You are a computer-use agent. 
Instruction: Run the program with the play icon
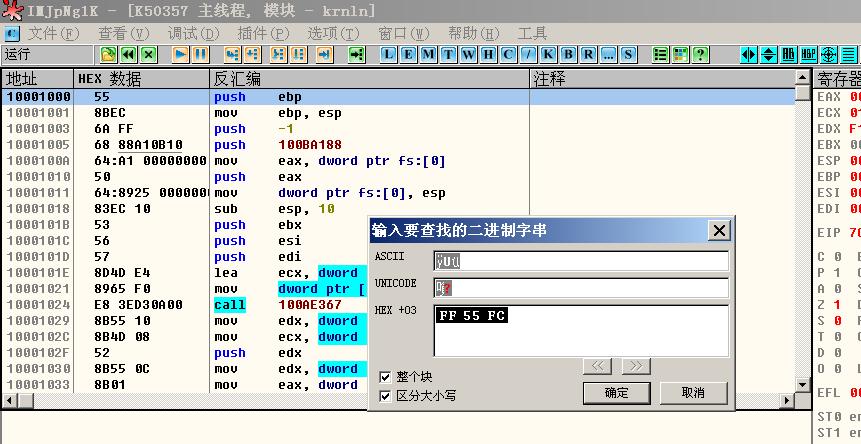click(180, 54)
